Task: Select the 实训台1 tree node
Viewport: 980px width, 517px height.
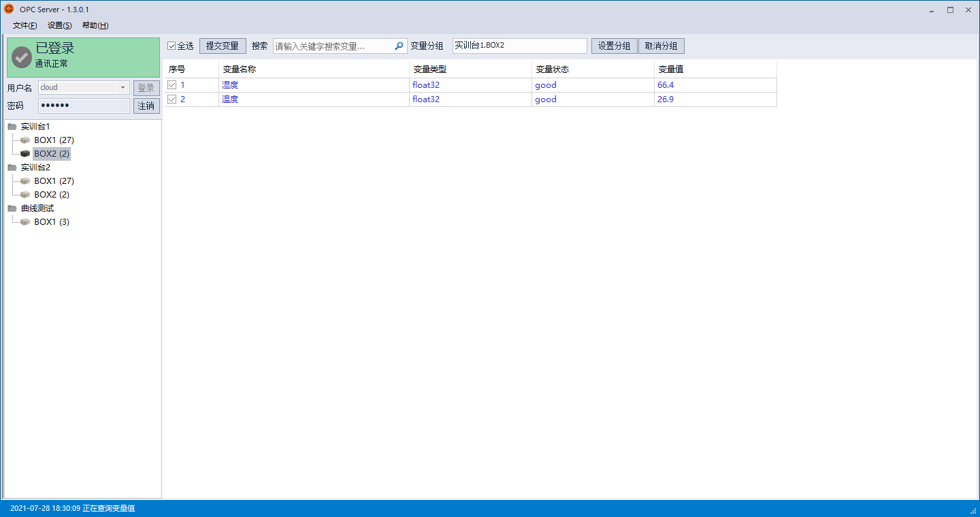Action: pyautogui.click(x=35, y=127)
